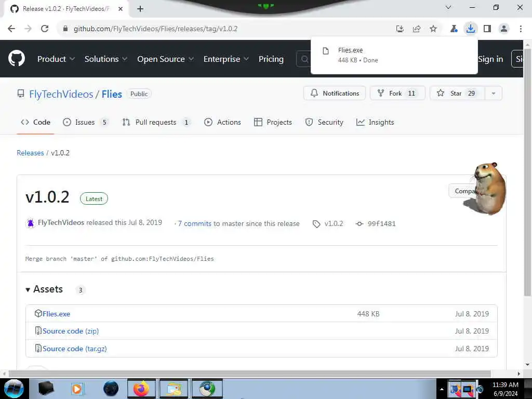This screenshot has width=532, height=399.
Task: Expand the Product menu
Action: (56, 59)
